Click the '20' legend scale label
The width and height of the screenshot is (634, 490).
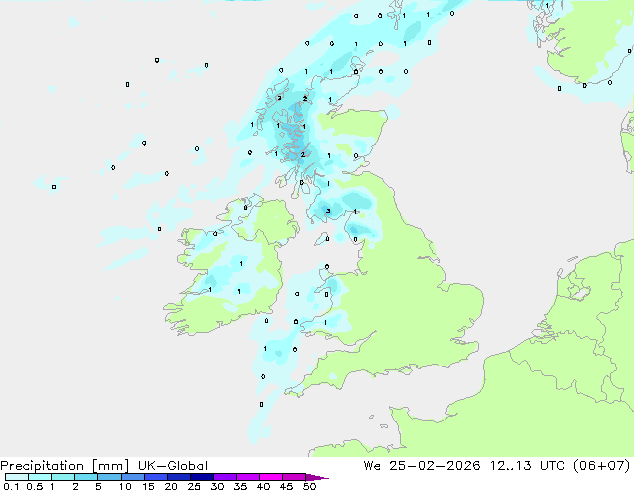pos(171,486)
